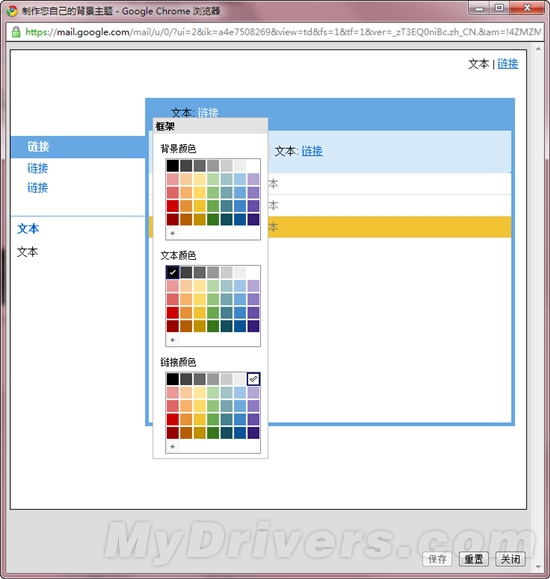Viewport: 550px width, 579px height.
Task: Select light purple in 链接颜色 palette
Action: pos(253,393)
